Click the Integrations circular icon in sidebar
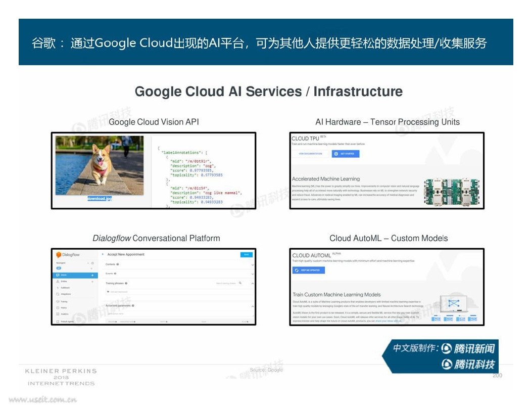 point(58,294)
